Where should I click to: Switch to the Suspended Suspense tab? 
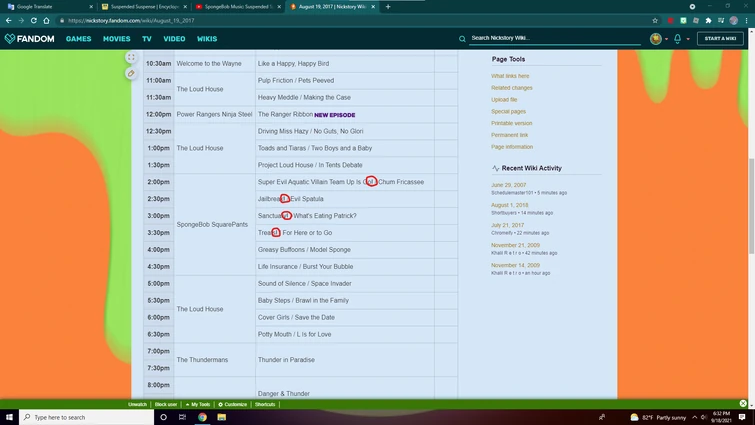pos(144,7)
